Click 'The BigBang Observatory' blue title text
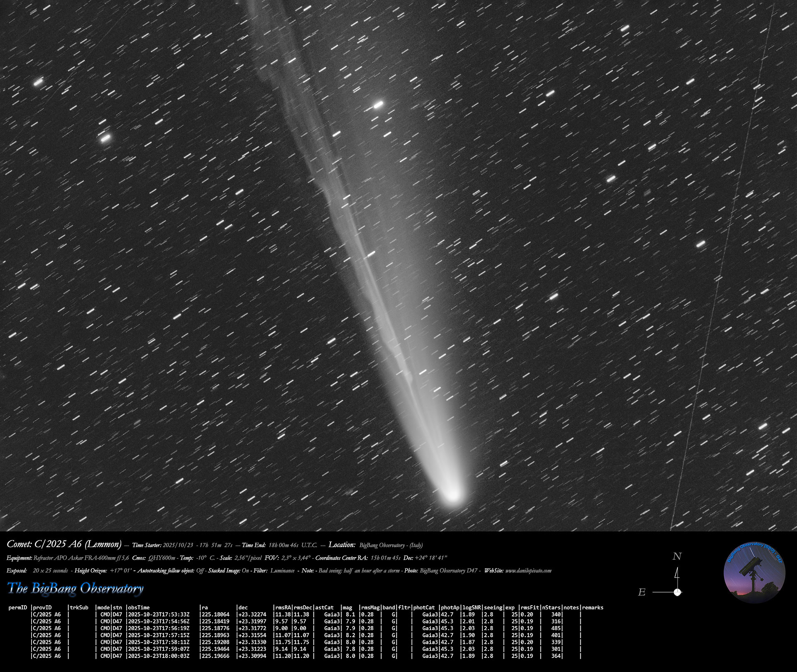 (x=76, y=588)
